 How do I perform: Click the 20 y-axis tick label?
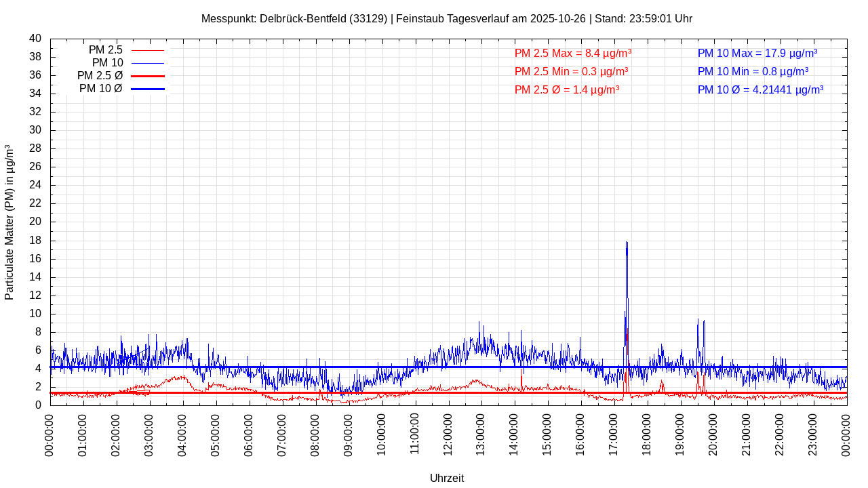pyautogui.click(x=35, y=222)
